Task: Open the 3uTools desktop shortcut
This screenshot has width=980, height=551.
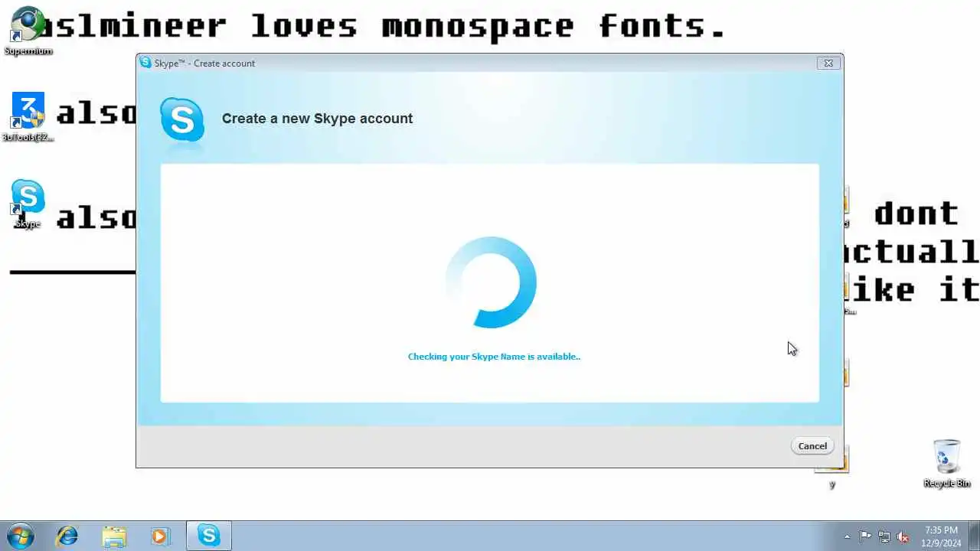Action: 28,117
